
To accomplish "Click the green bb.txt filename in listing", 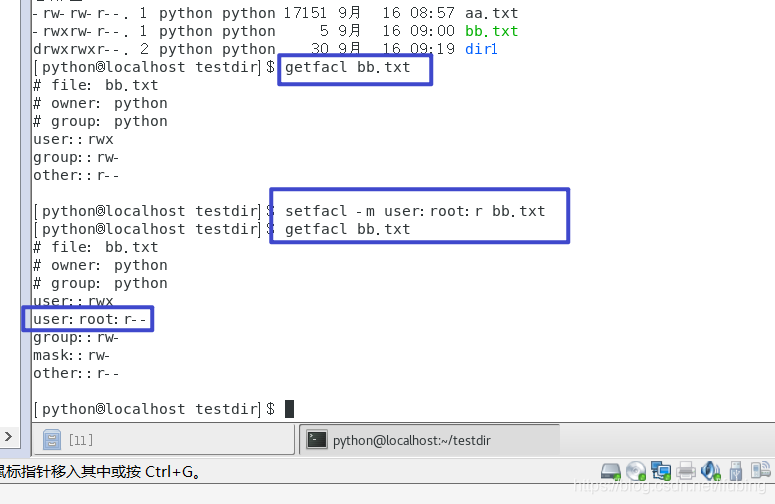I will pyautogui.click(x=491, y=31).
